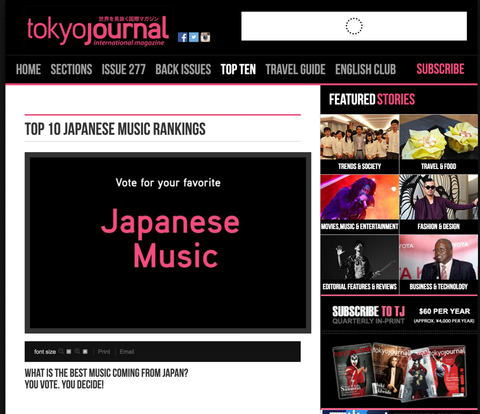
Task: Click the 'font size' label
Action: (x=45, y=352)
